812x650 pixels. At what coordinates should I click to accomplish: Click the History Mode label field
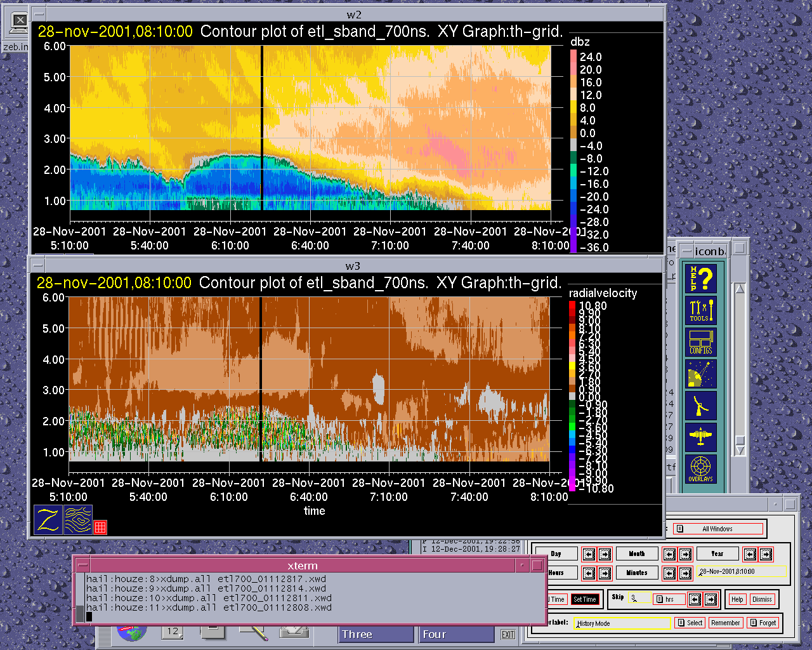coord(621,623)
